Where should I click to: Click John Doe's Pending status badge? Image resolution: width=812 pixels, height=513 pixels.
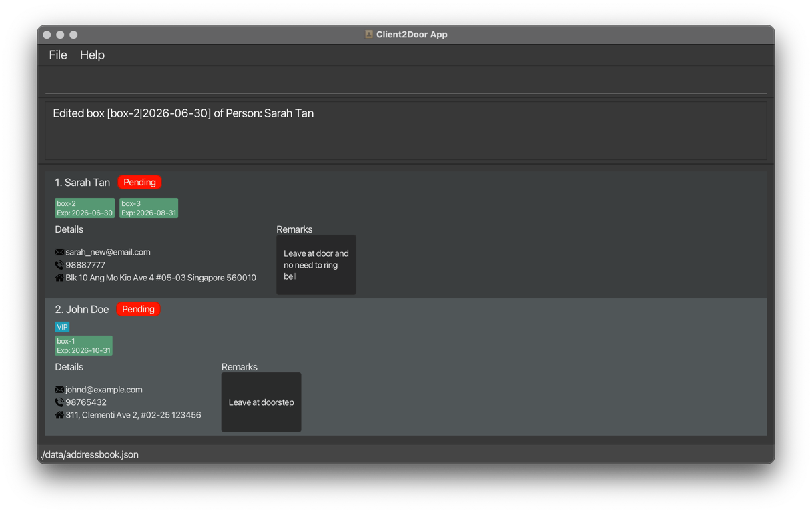click(138, 310)
